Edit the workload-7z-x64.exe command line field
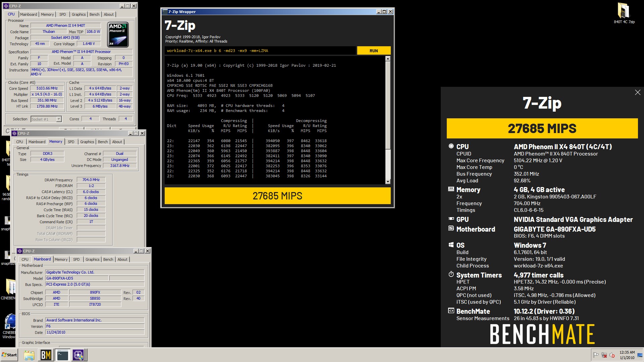 click(x=260, y=51)
